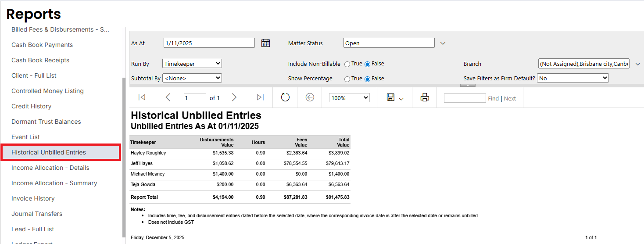Open the save/export floppy disk menu
The image size is (644, 244).
pos(395,98)
